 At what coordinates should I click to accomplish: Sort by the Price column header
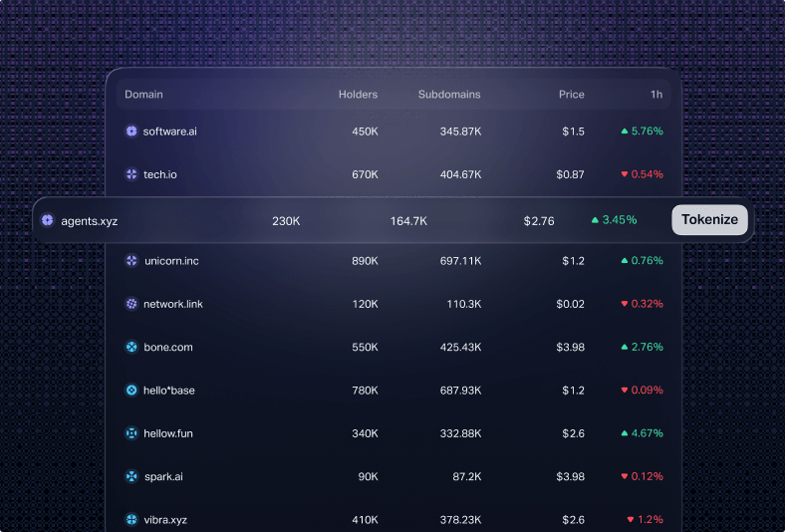[x=571, y=95]
